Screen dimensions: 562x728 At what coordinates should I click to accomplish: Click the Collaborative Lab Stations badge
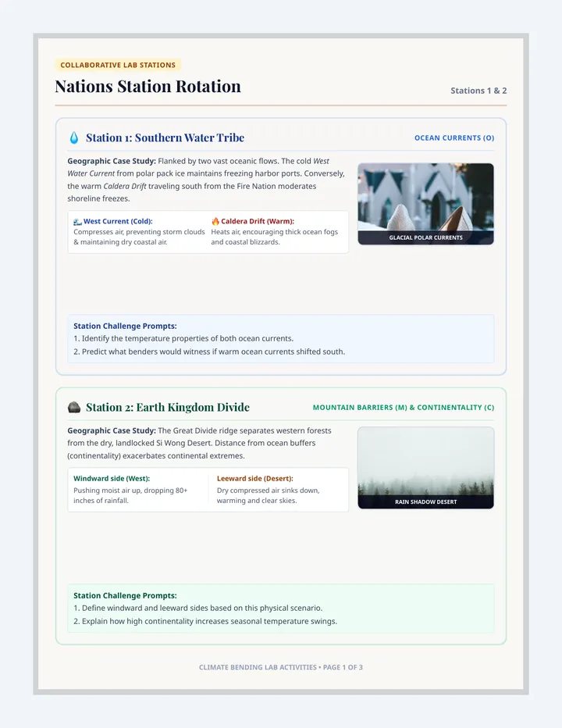tap(118, 65)
